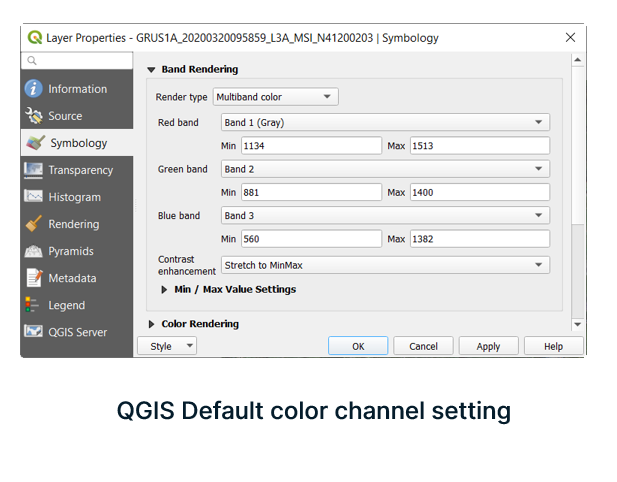Viewport: 617px width, 482px height.
Task: Open the Rendering broom icon
Action: tap(34, 224)
